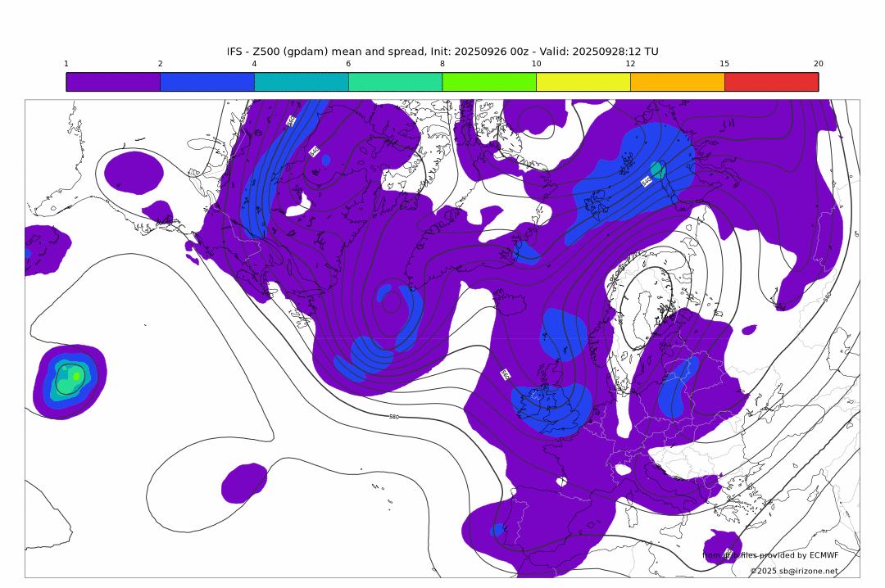Click the '540' contour label north of Scandinavia
The height and width of the screenshot is (588, 885).
(646, 181)
